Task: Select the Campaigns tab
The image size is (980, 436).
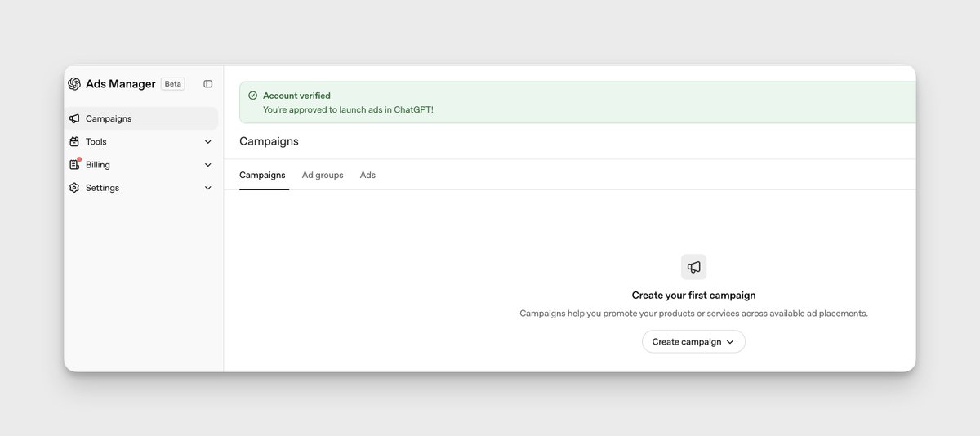Action: coord(262,175)
